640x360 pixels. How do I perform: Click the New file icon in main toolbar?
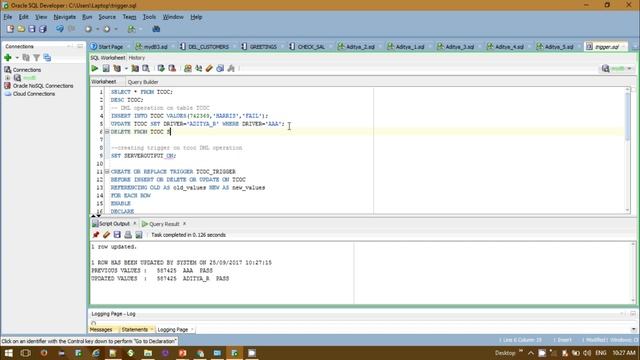point(10,29)
